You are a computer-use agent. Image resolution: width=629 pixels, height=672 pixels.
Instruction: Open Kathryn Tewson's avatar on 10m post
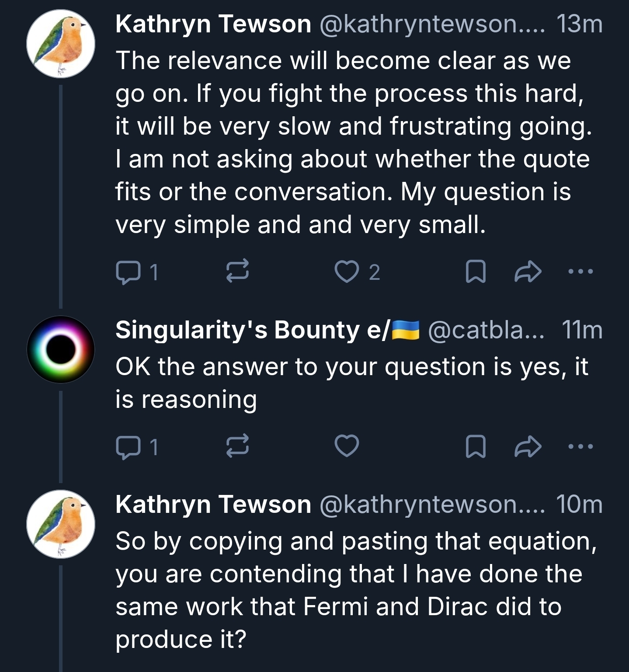[61, 524]
